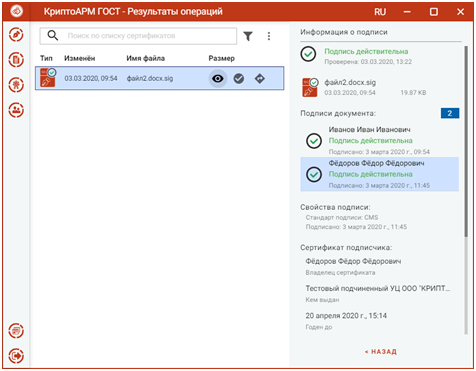Click the search magnifier icon
This screenshot has width=476, height=371.
pos(53,35)
